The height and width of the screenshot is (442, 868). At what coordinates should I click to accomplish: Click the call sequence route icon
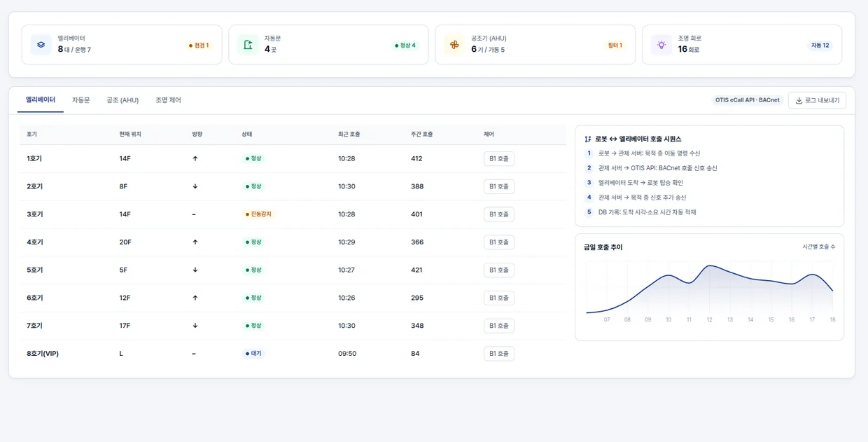click(x=588, y=139)
